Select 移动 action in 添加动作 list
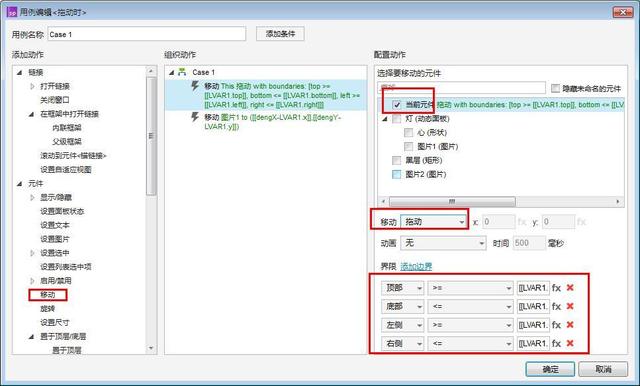 (48, 295)
